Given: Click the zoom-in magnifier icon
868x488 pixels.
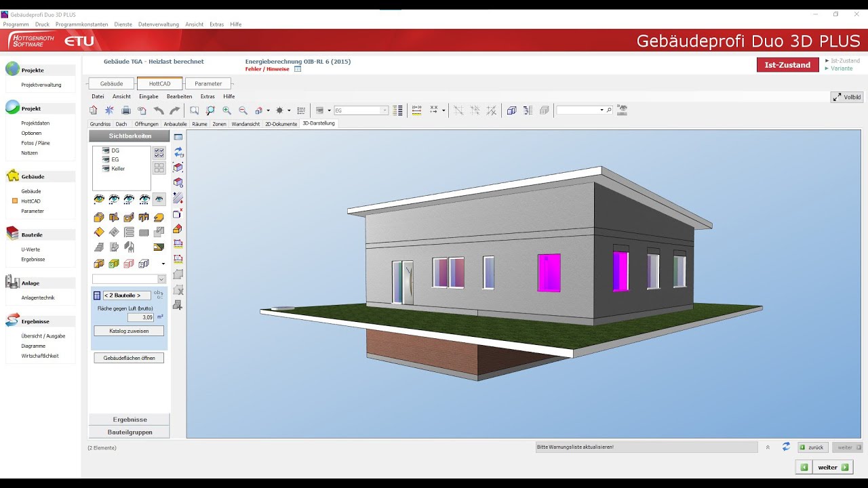Looking at the screenshot, I should tap(226, 110).
